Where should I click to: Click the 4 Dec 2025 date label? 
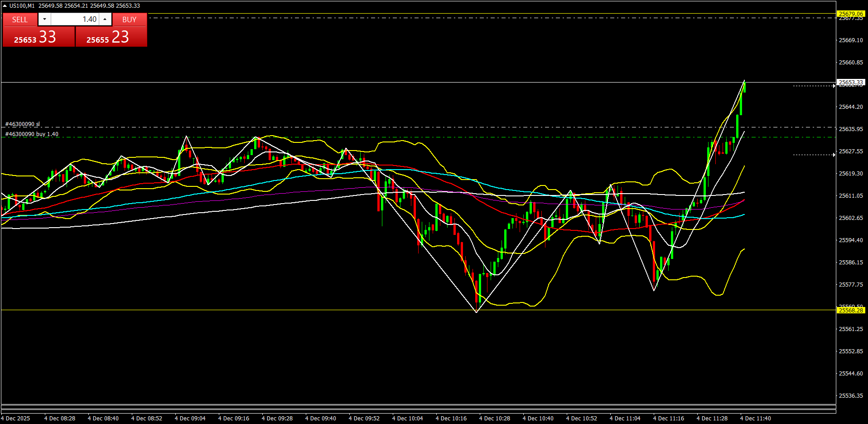tap(16, 419)
